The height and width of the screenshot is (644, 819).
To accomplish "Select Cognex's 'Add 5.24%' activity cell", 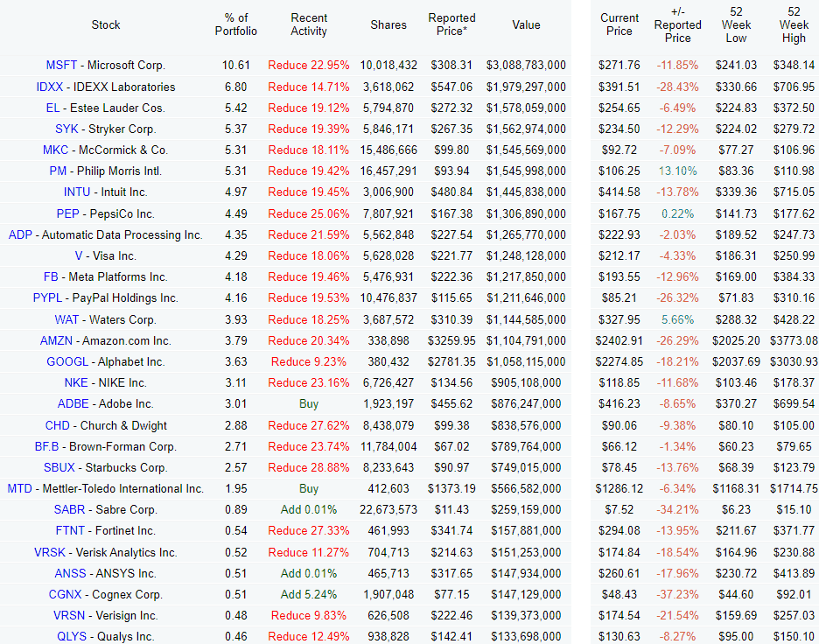I will (x=309, y=594).
